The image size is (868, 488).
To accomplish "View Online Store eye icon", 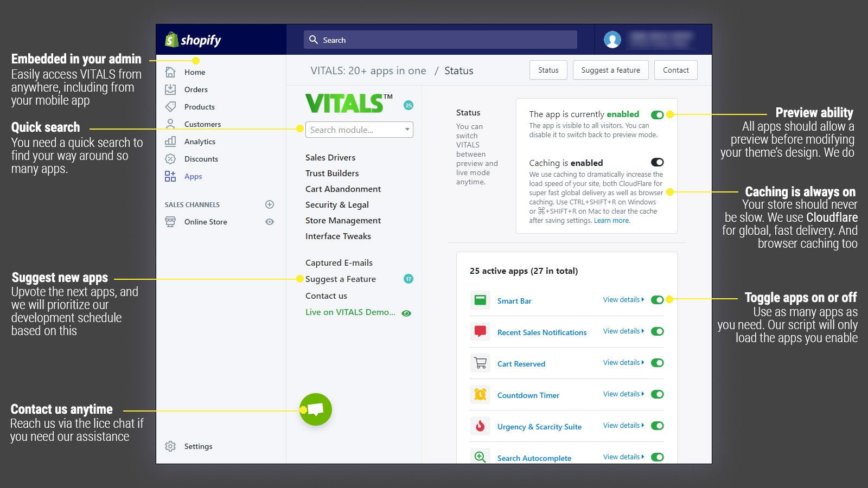I will click(270, 222).
